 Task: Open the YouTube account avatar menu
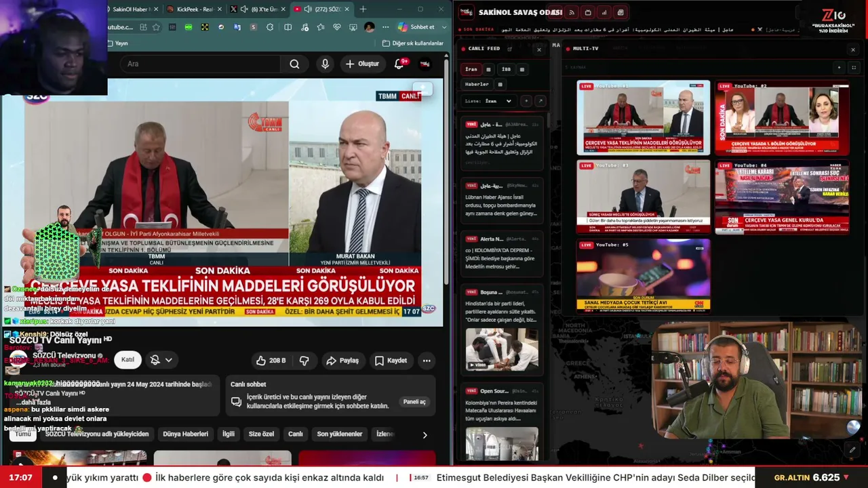coord(425,64)
